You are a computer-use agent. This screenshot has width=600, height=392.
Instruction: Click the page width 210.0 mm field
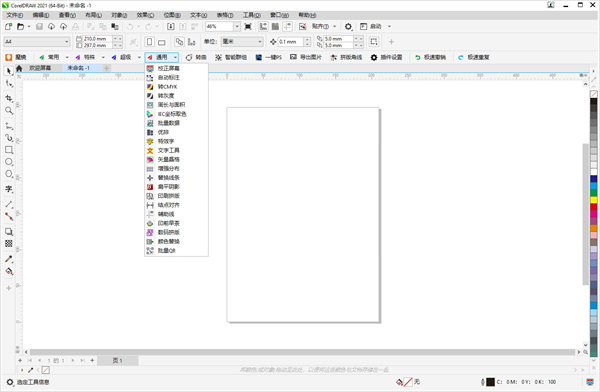[x=98, y=39]
